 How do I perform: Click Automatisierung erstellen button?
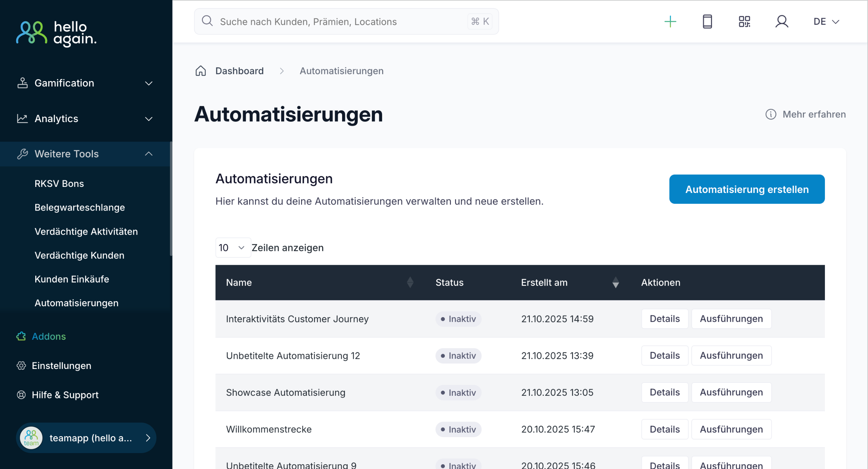[x=747, y=189]
